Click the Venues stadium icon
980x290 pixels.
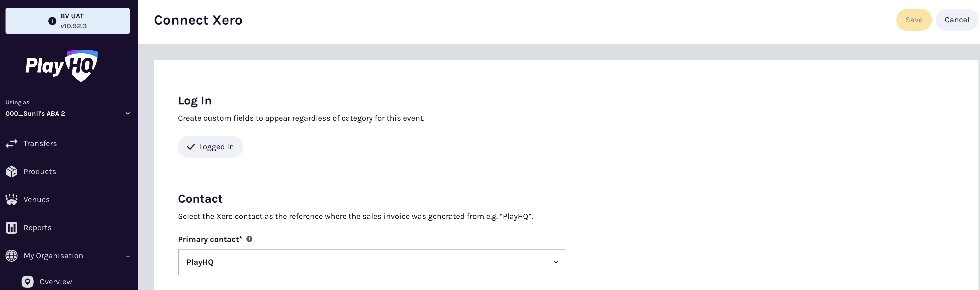coord(12,199)
